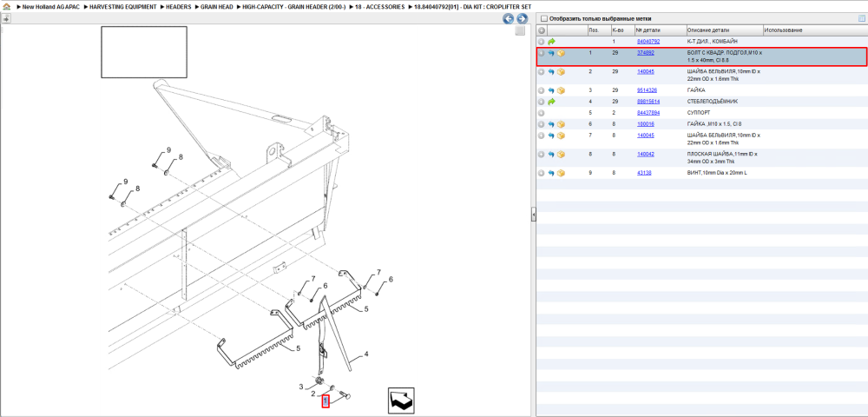The height and width of the screenshot is (417, 868).
Task: Open part number link 374892
Action: [x=646, y=53]
